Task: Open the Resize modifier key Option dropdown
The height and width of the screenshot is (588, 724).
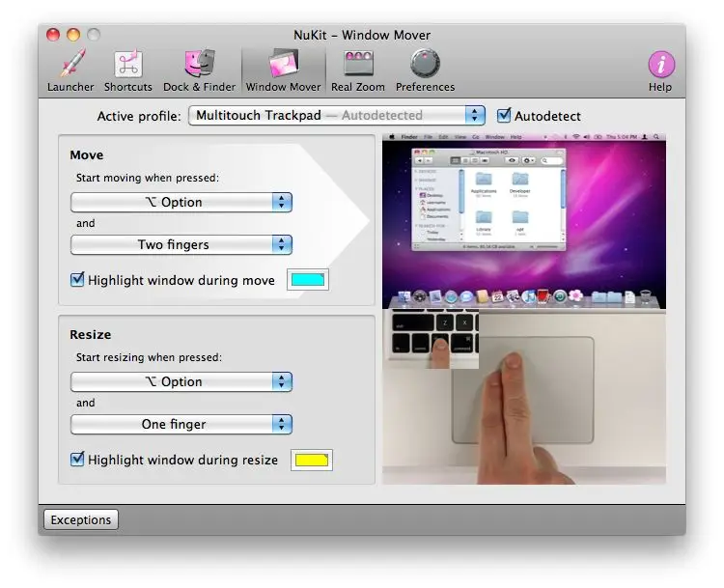Action: coord(181,382)
